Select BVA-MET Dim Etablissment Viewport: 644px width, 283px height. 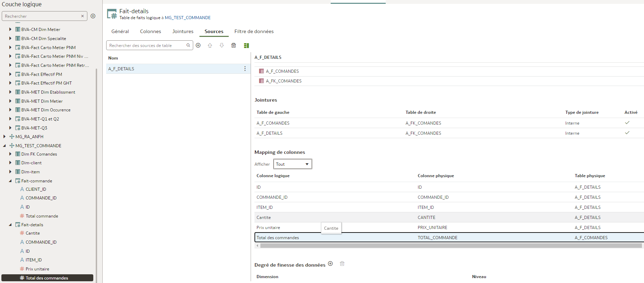48,92
